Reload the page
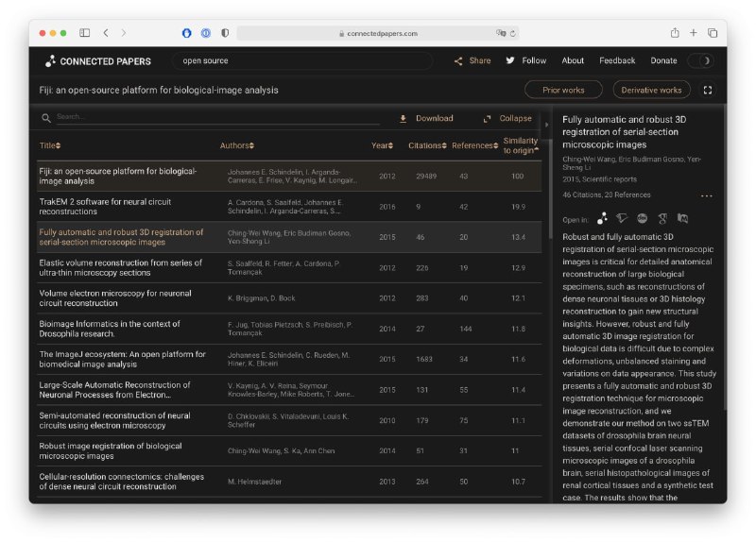Viewport: 756px width, 542px height. pos(513,33)
